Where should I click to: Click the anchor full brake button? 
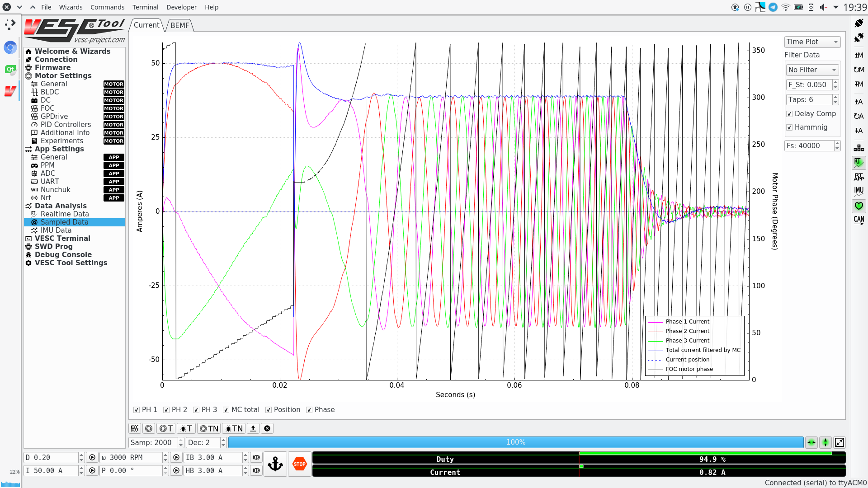[275, 464]
